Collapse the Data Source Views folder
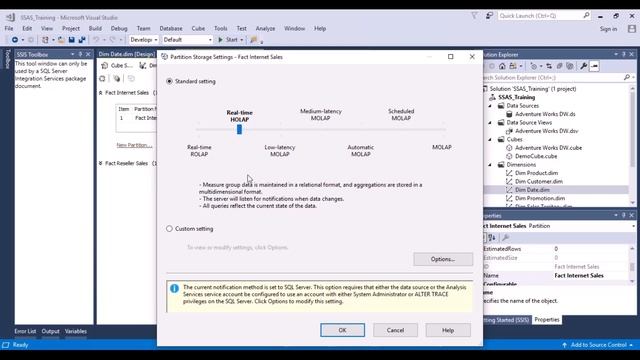Image resolution: width=640 pixels, height=360 pixels. pyautogui.click(x=490, y=122)
